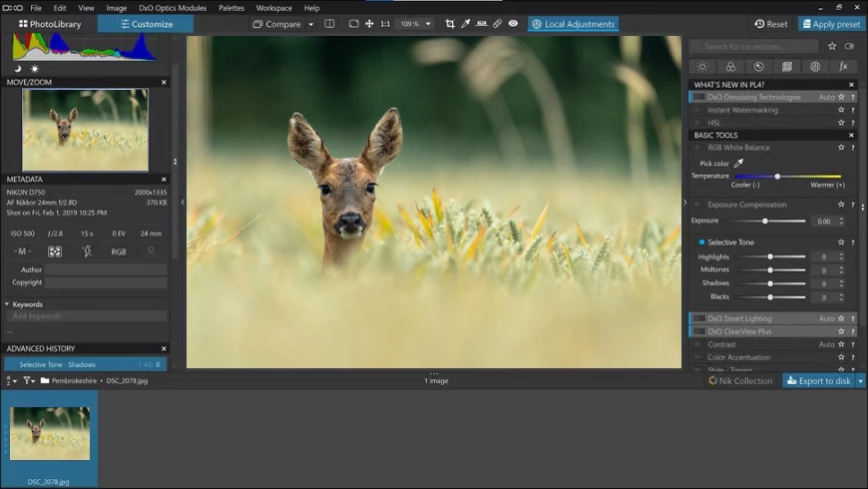Set zoom to 1:1
Image resolution: width=868 pixels, height=489 pixels.
tap(385, 24)
